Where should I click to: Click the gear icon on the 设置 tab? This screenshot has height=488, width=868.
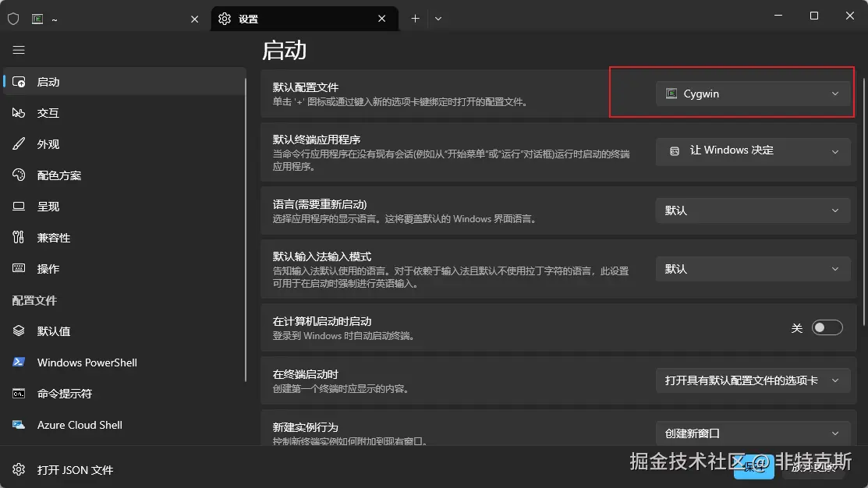tap(224, 19)
